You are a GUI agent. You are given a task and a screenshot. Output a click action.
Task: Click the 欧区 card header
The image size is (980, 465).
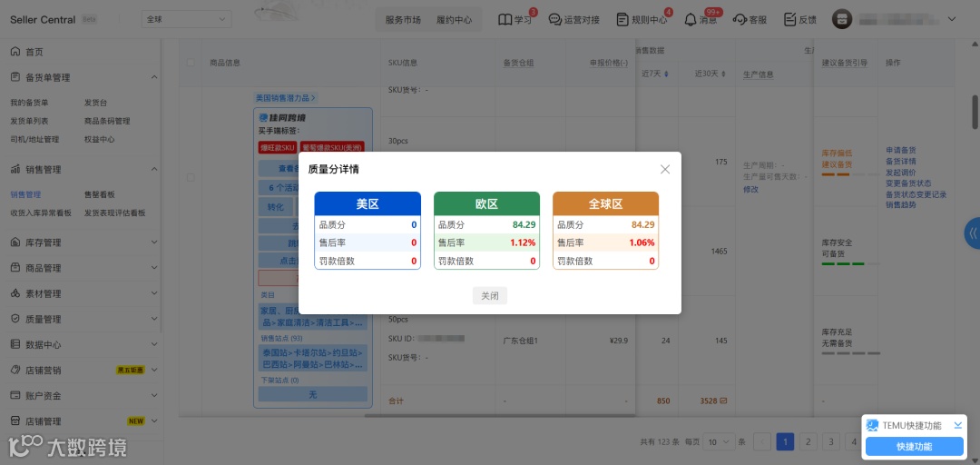[x=487, y=204]
